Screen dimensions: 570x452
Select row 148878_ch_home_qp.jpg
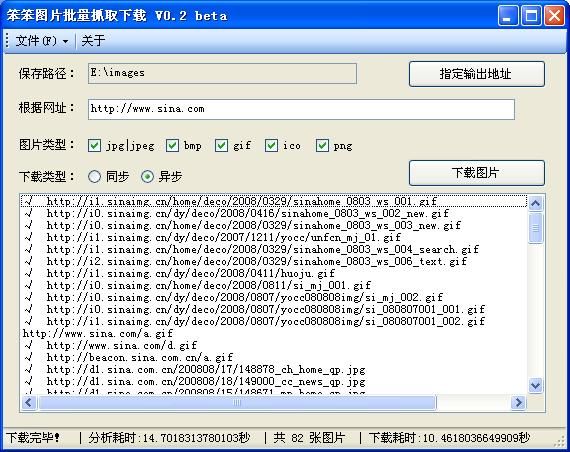point(274,369)
